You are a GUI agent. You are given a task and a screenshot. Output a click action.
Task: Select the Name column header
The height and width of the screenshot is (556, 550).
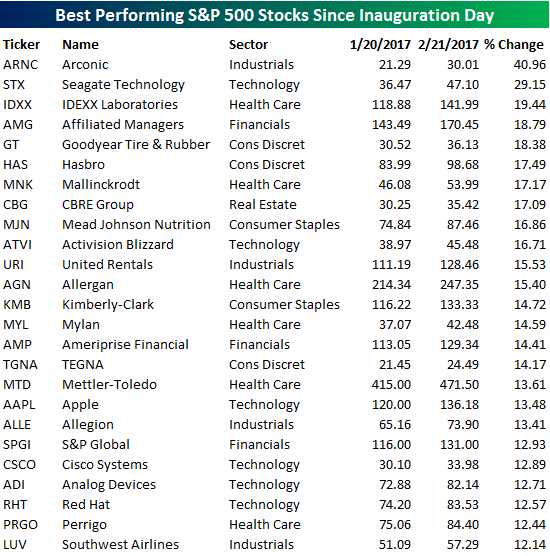point(80,45)
